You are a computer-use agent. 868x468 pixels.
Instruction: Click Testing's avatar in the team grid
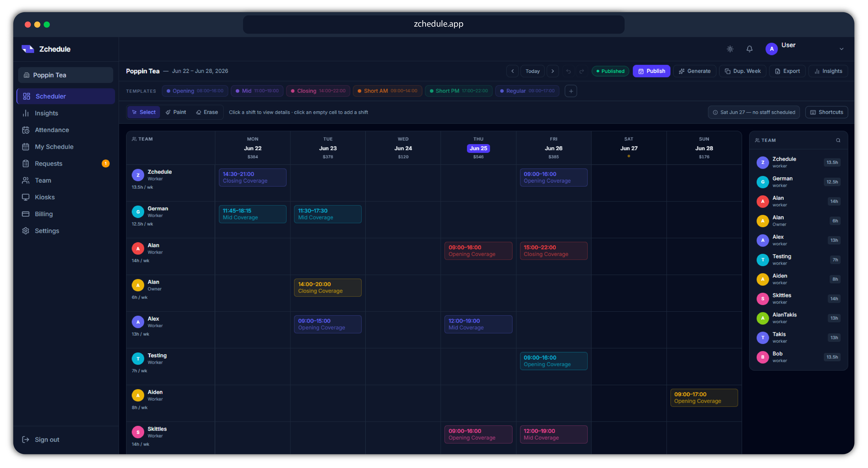[x=138, y=358]
